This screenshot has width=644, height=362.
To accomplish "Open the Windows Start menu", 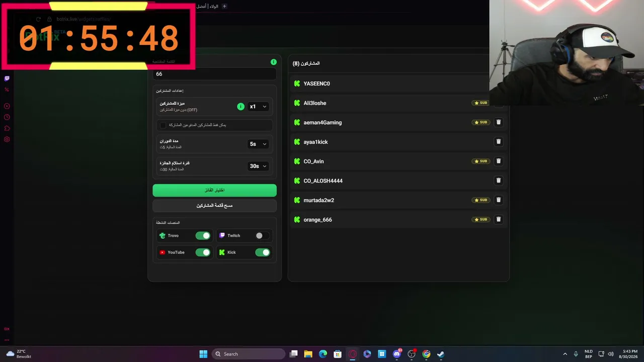I will pyautogui.click(x=203, y=354).
